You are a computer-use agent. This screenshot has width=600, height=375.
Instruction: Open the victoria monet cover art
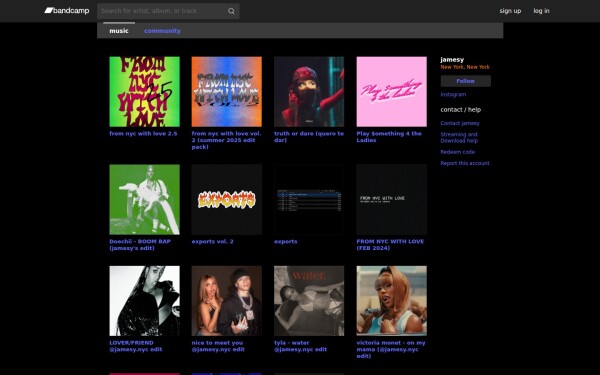(391, 301)
